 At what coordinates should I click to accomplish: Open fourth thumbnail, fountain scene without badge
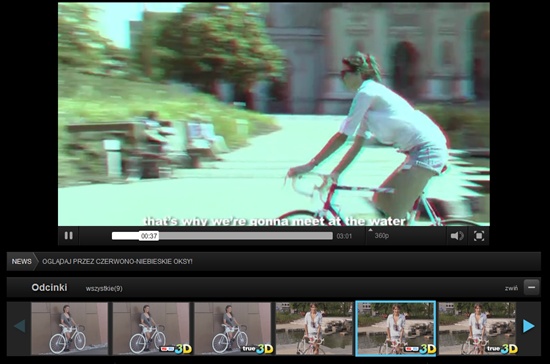point(314,329)
